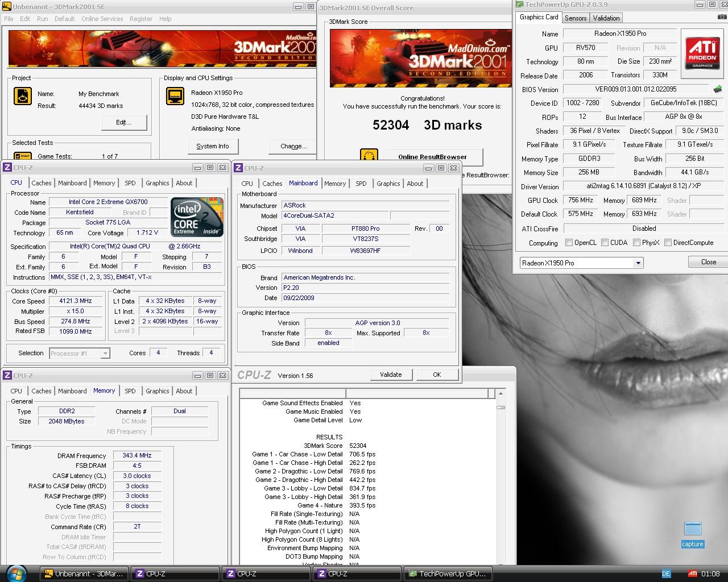This screenshot has width=728, height=582.
Task: Click the Close button in GPU-Z
Action: [x=708, y=262]
